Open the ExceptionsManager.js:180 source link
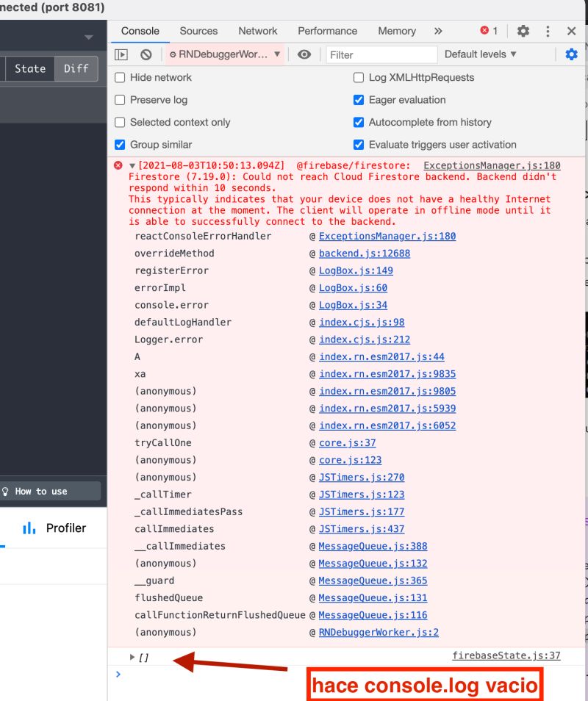This screenshot has width=588, height=701. (x=491, y=165)
